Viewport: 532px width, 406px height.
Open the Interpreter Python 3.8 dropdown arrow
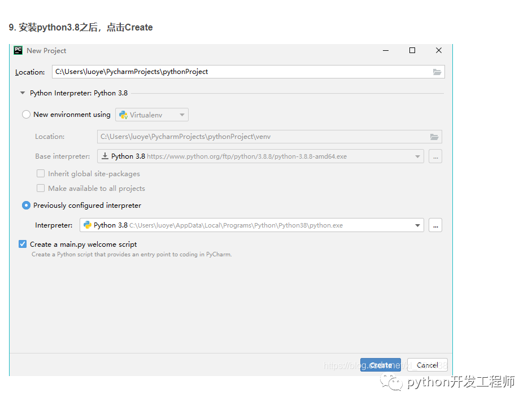pos(417,225)
